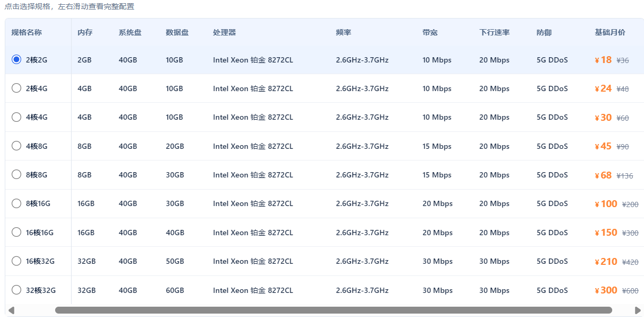
Task: Click 40GB system disk in 16核16G row
Action: click(128, 233)
